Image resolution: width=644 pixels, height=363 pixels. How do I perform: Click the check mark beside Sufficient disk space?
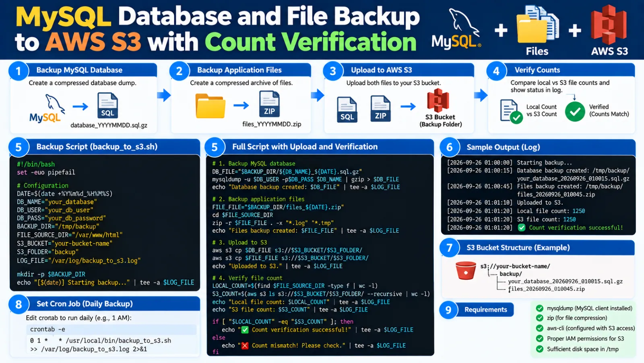[x=540, y=349]
